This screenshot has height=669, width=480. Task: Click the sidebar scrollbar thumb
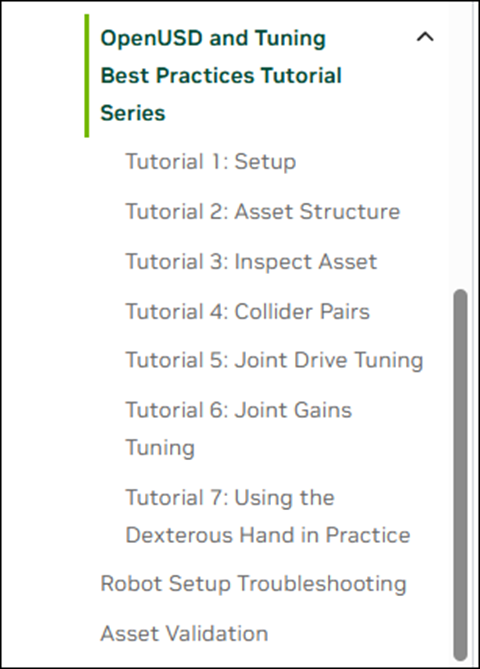pos(460,474)
